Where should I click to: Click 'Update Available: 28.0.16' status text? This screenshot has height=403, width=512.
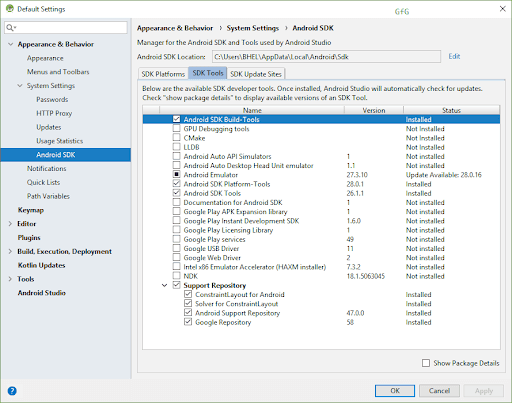(x=443, y=175)
